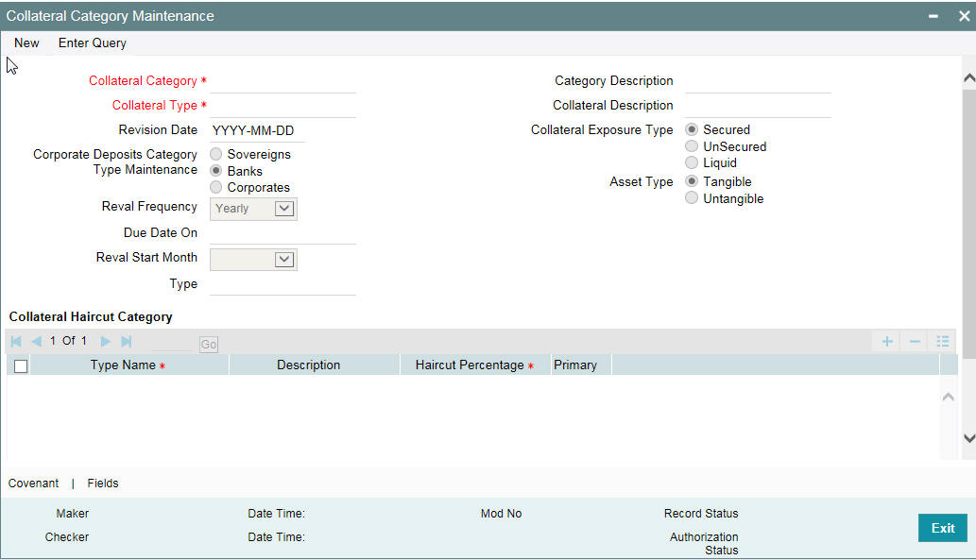This screenshot has height=560, width=976.
Task: Go to previous record in haircut grid
Action: pyautogui.click(x=36, y=341)
